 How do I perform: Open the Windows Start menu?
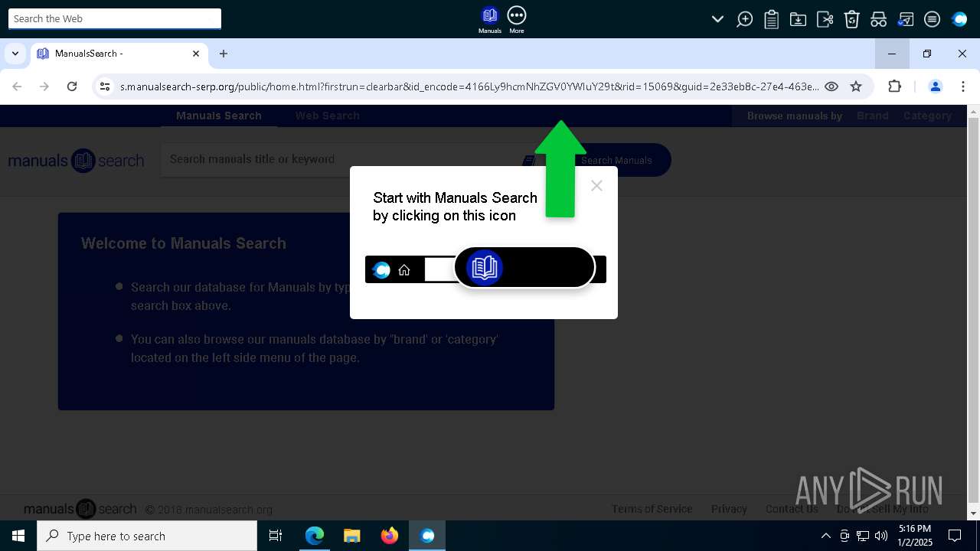pyautogui.click(x=18, y=536)
